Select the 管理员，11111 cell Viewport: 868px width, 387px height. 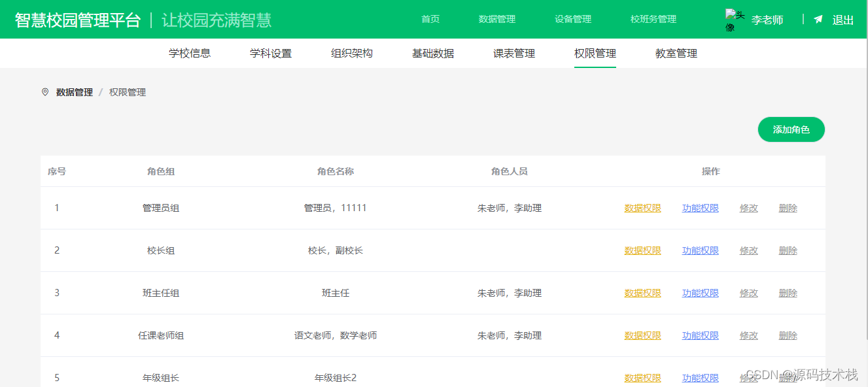click(336, 208)
